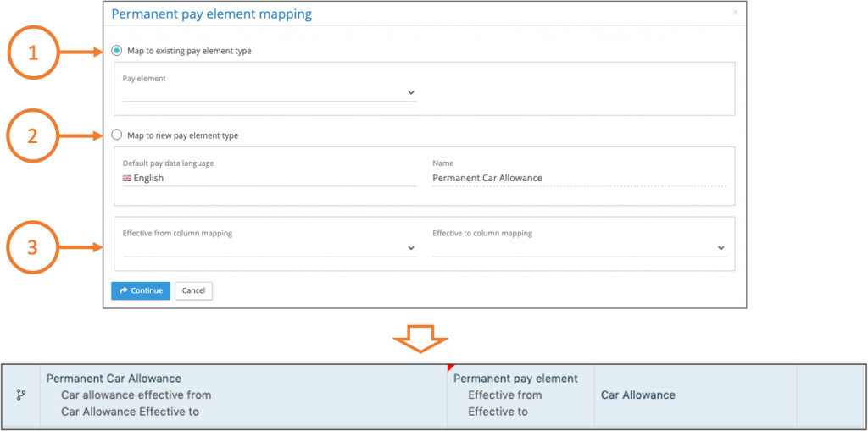Viewport: 868px width, 431px height.
Task: Click the Car allowance effective from row text
Action: pos(136,395)
